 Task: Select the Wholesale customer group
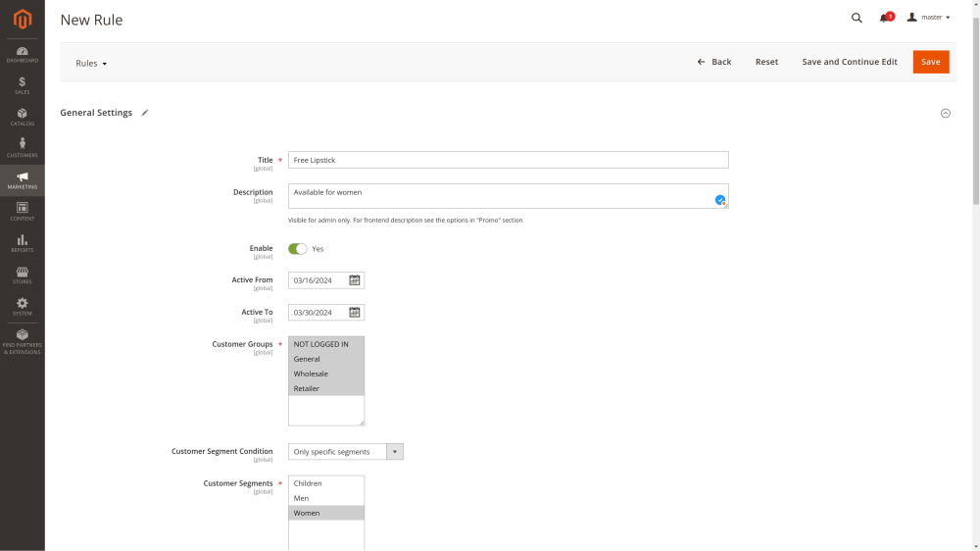(326, 374)
